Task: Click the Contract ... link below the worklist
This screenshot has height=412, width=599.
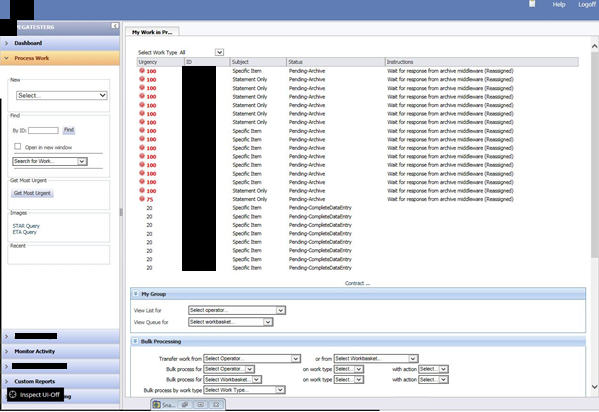Action: point(357,283)
